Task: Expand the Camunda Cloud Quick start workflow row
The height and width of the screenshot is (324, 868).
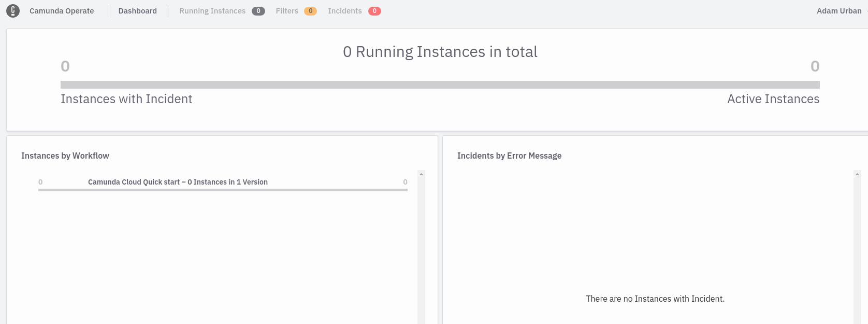Action: pyautogui.click(x=178, y=182)
